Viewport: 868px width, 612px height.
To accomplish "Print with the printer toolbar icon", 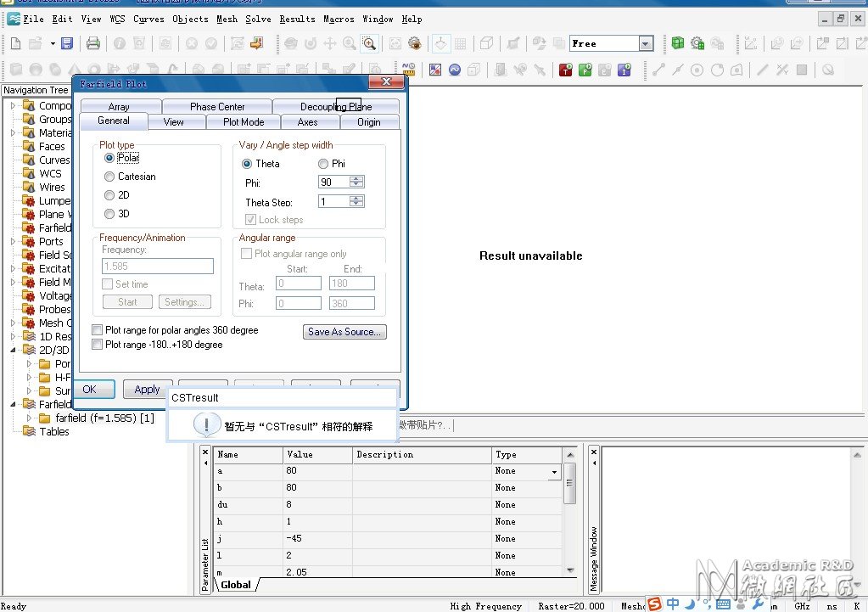I will point(93,43).
